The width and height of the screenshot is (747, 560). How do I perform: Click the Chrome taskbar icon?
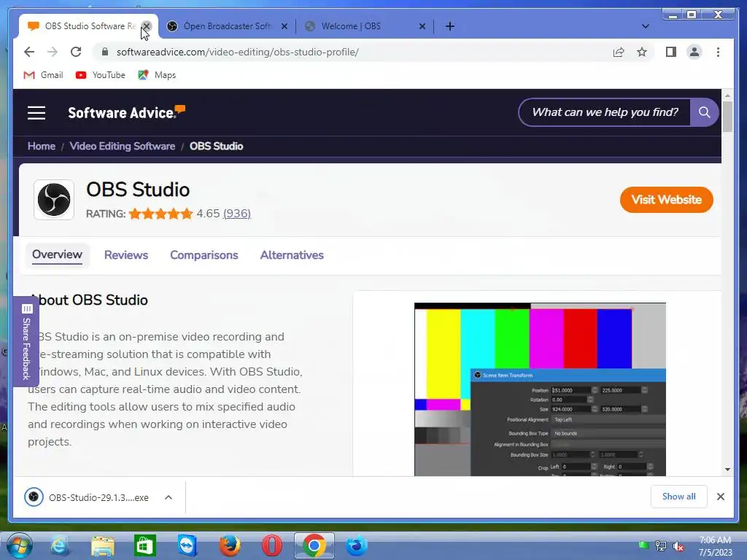coord(314,545)
